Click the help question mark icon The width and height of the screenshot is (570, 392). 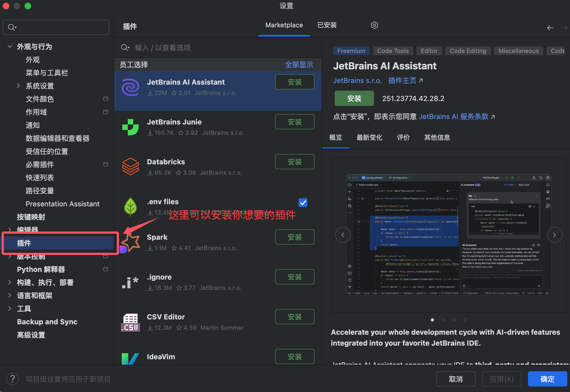(x=13, y=379)
